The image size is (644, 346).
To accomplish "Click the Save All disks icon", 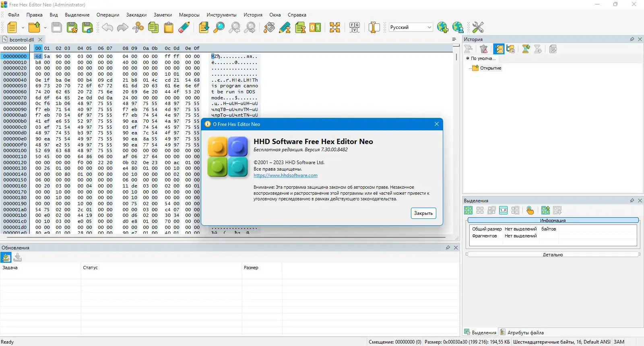I will (x=87, y=27).
